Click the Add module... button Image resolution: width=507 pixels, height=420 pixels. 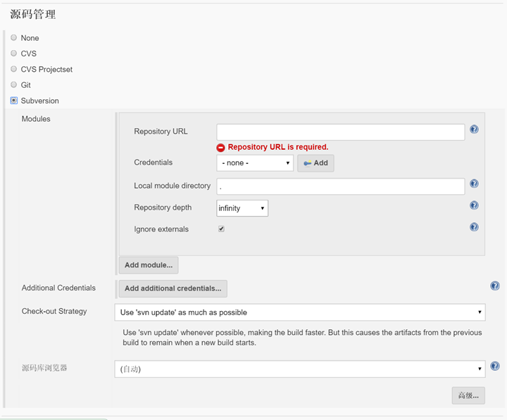point(149,265)
